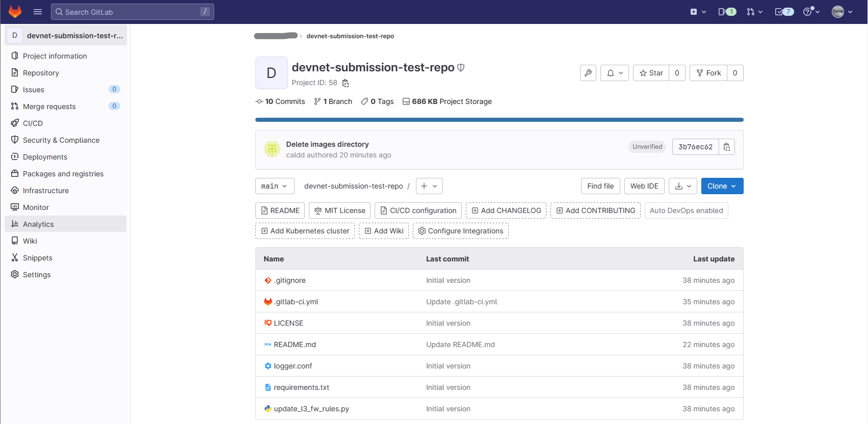Screen dimensions: 868x424
Task: View the 10 Commits link
Action: click(280, 101)
